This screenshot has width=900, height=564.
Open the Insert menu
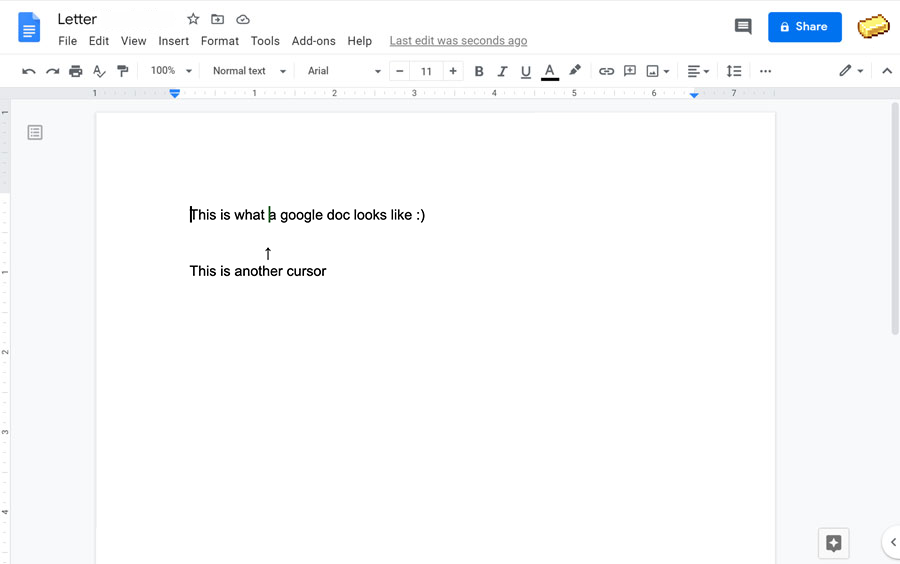(x=173, y=41)
